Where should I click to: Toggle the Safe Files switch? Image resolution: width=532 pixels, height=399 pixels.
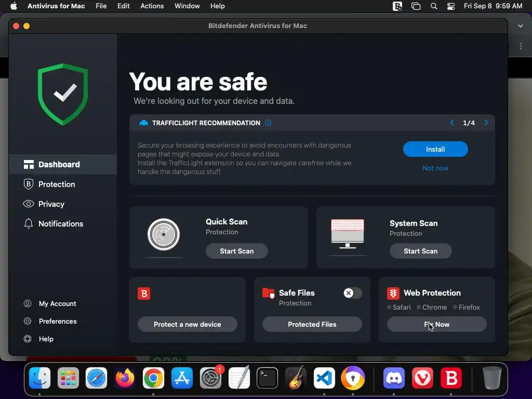[353, 293]
